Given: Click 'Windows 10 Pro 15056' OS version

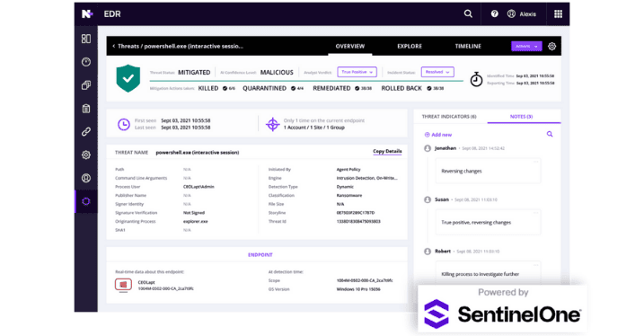Looking at the screenshot, I should 358,289.
